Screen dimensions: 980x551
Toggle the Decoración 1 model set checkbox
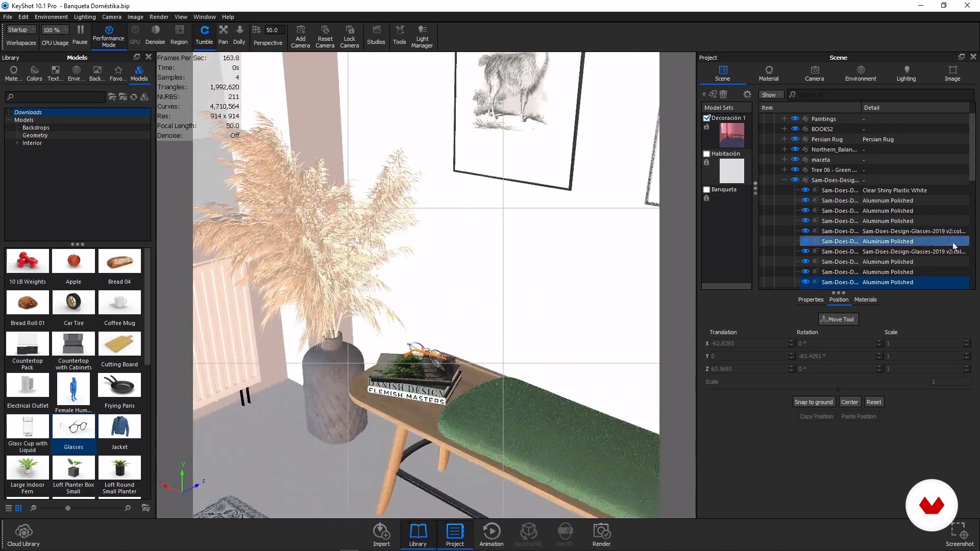pyautogui.click(x=707, y=118)
